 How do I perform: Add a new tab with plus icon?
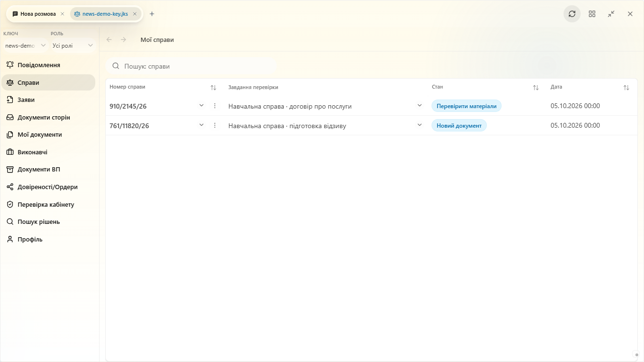click(x=152, y=14)
